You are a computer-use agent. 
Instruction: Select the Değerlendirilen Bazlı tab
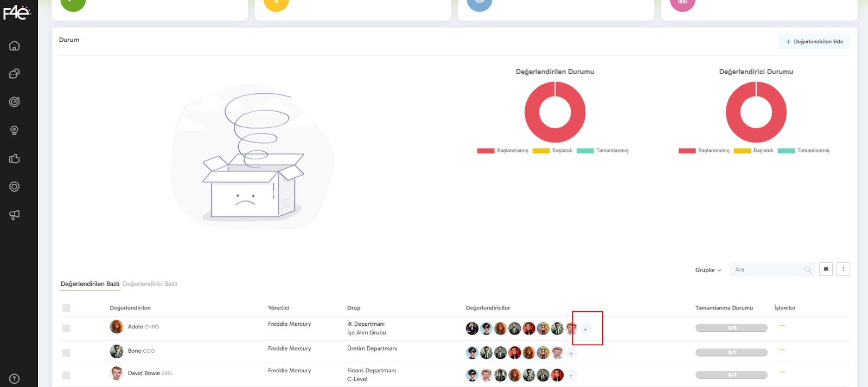click(90, 284)
